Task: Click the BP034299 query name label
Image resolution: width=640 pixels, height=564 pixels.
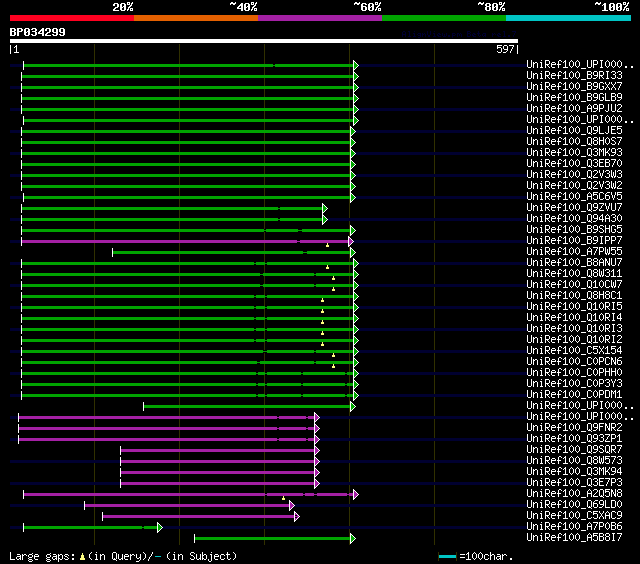Action: (x=37, y=31)
